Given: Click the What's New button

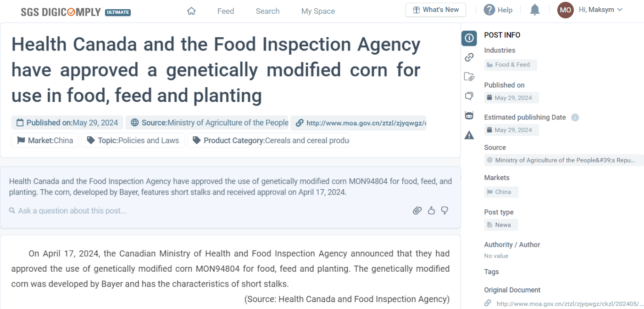Looking at the screenshot, I should click(x=435, y=10).
